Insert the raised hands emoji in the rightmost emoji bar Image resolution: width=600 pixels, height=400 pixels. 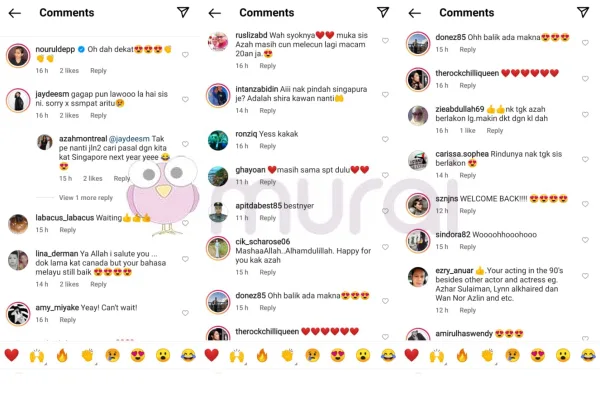click(x=437, y=355)
